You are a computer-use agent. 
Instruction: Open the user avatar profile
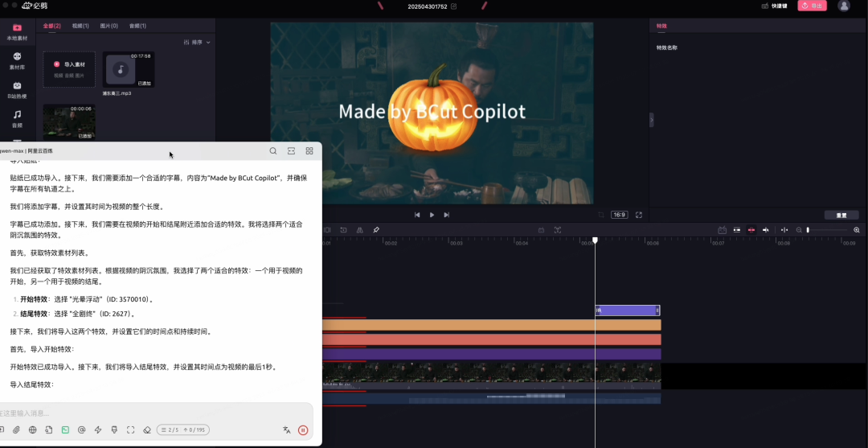click(844, 6)
